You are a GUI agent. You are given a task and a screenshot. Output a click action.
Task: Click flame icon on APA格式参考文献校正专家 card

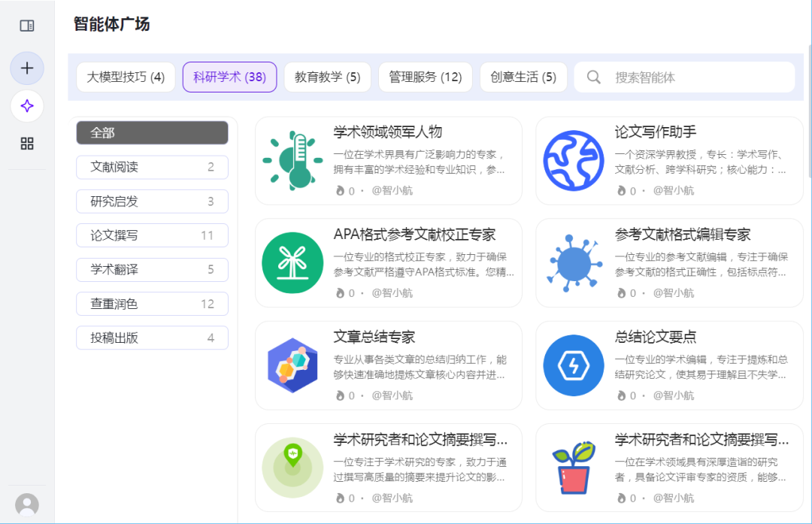click(x=340, y=293)
